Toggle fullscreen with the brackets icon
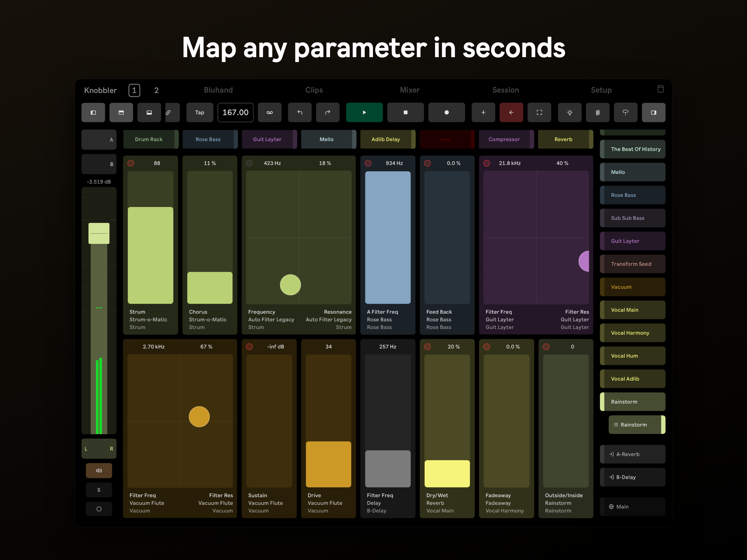Screen dimensions: 747x560 [x=539, y=112]
